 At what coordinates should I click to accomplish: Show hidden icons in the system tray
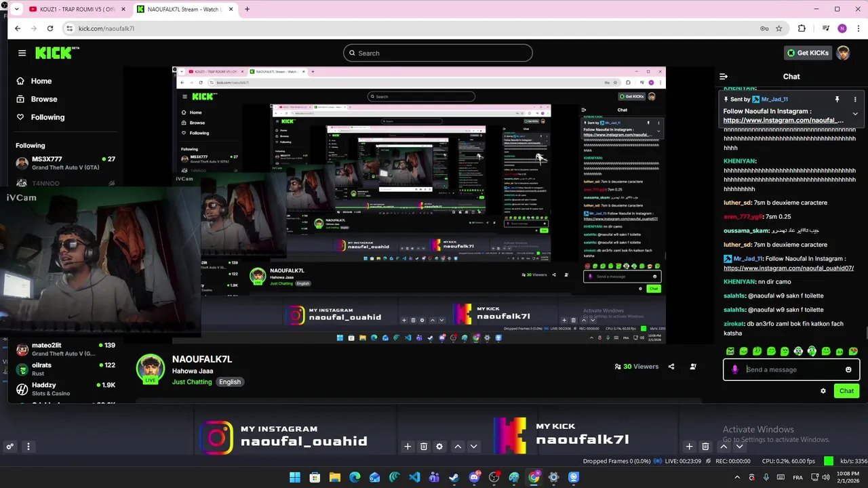pos(737,477)
